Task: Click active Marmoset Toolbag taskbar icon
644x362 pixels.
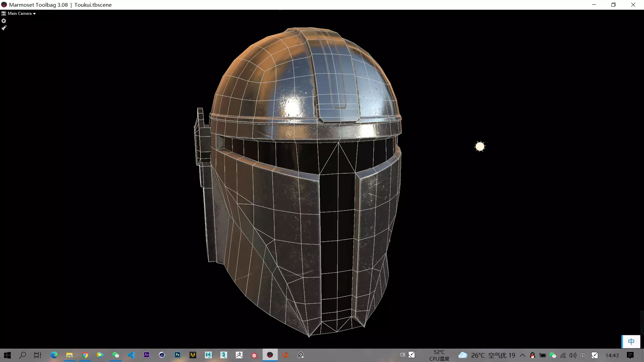Action: (270, 355)
